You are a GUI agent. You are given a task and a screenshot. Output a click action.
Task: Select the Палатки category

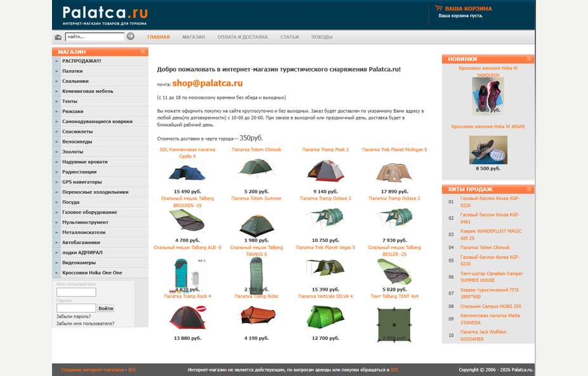(x=72, y=71)
